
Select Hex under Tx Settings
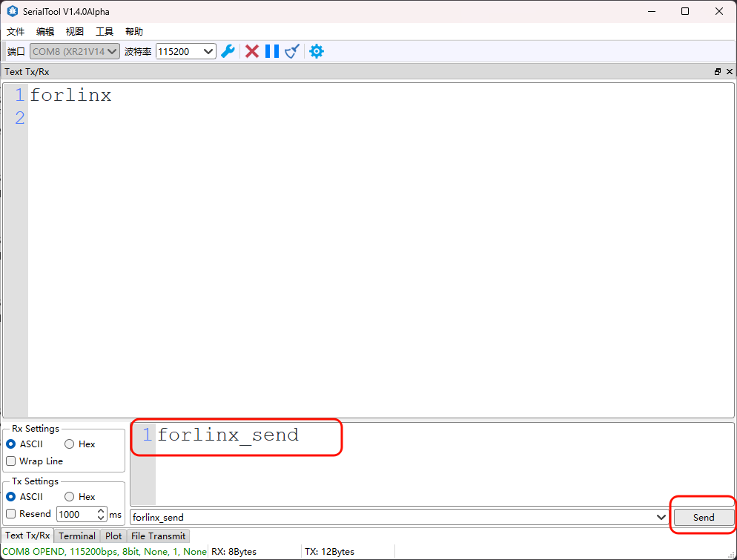(70, 497)
